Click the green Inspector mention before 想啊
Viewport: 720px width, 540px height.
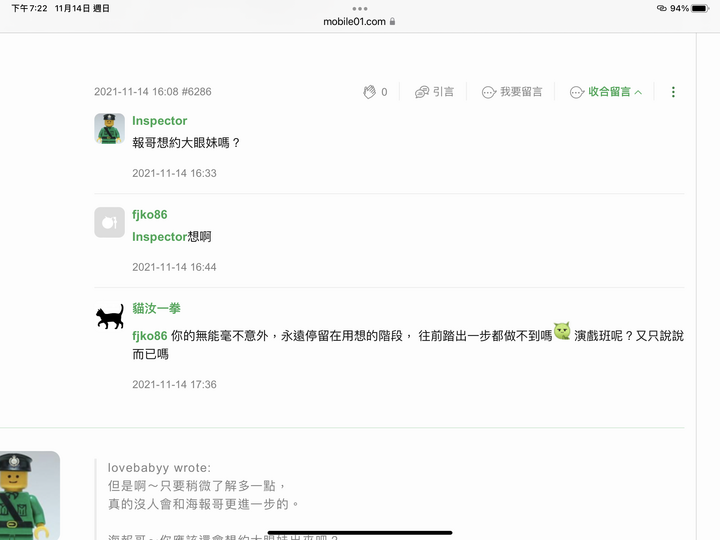[x=159, y=237]
